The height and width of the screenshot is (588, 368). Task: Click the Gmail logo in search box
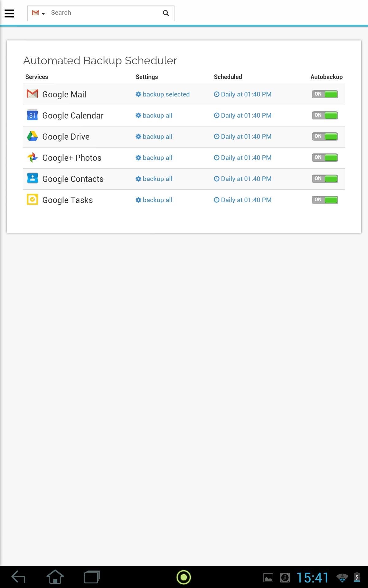[x=36, y=13]
